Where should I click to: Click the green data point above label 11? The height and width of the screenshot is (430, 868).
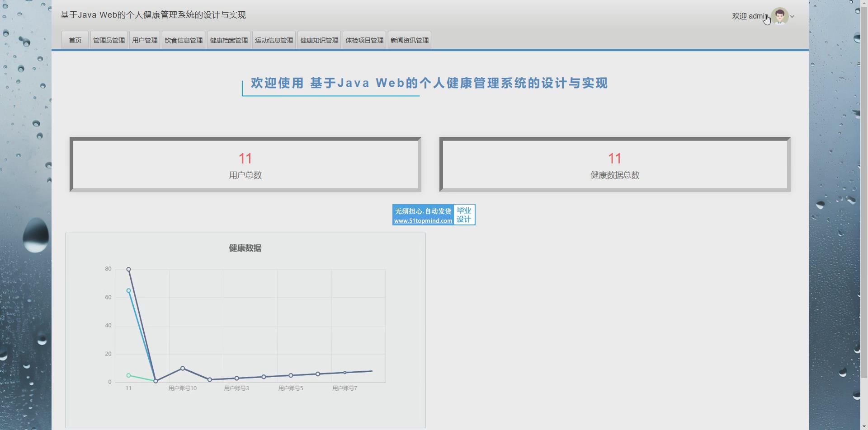[129, 375]
